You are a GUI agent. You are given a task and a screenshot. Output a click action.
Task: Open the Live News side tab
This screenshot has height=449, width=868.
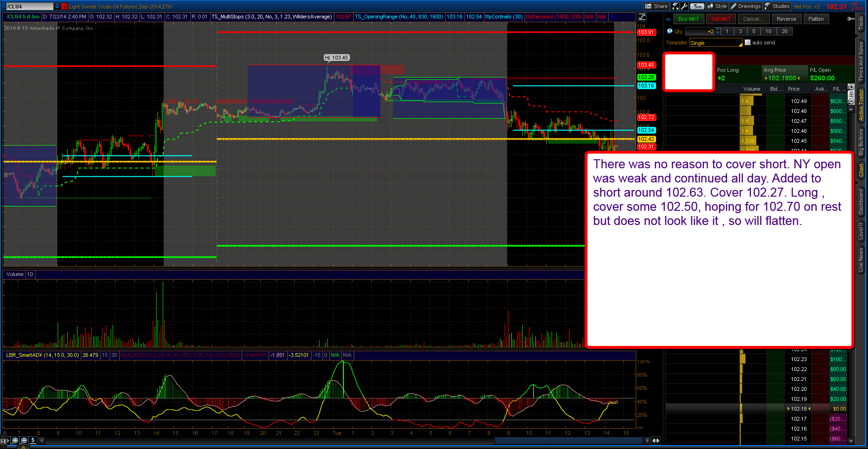[x=861, y=259]
